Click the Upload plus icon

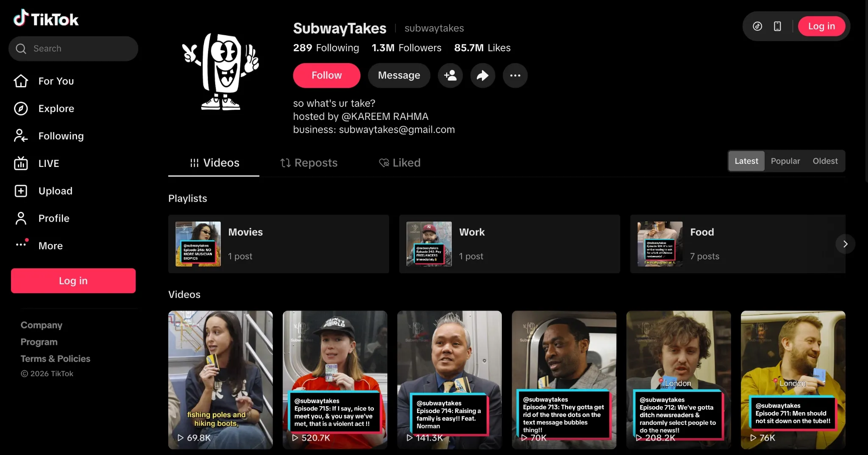click(21, 191)
